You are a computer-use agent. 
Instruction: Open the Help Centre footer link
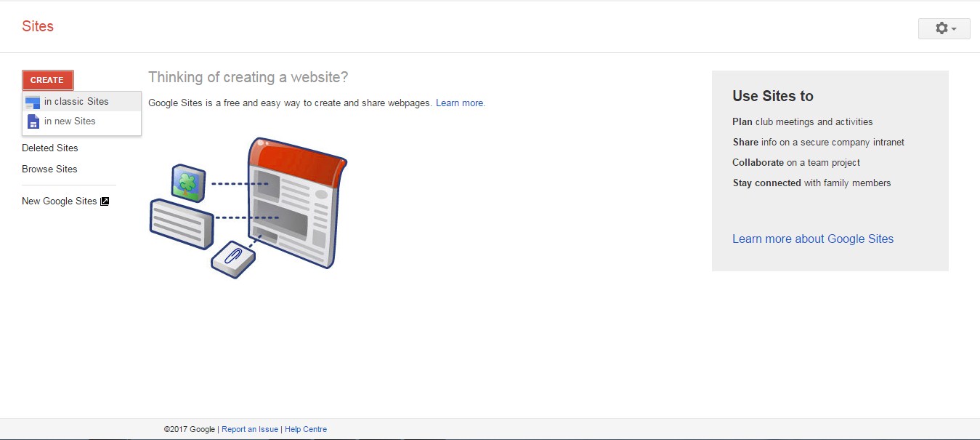[306, 429]
